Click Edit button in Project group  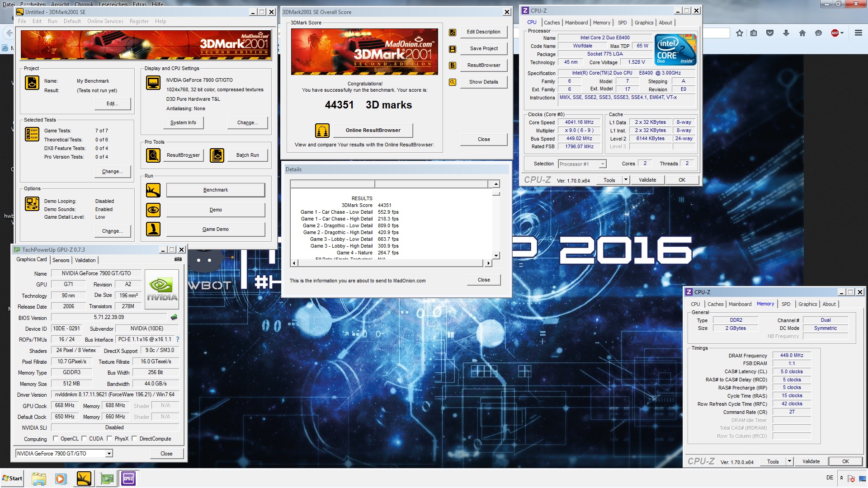tap(113, 104)
